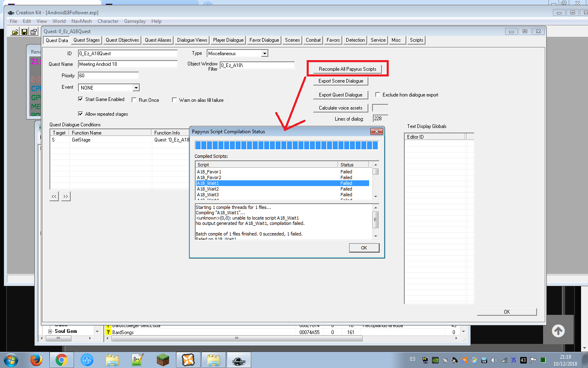Click the compile log scrollbar thumb

(376, 219)
